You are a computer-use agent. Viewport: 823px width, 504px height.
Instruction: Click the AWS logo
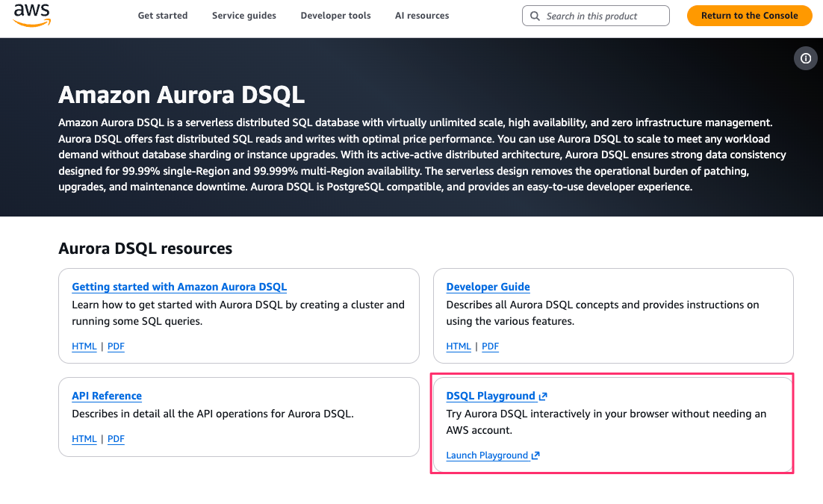[31, 15]
